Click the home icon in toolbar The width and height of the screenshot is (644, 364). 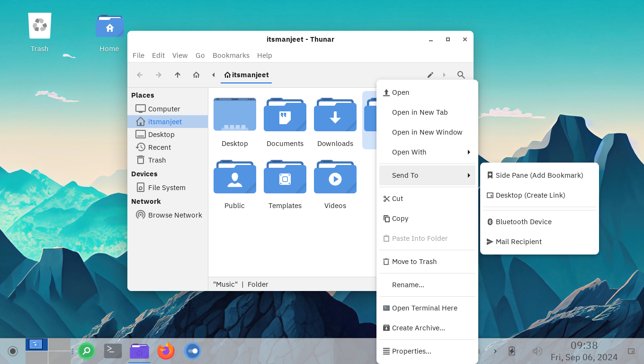click(x=196, y=75)
